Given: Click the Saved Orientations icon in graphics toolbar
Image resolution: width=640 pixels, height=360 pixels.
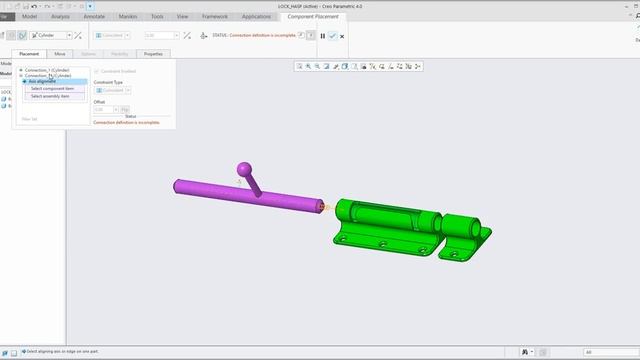Looking at the screenshot, I should click(354, 66).
